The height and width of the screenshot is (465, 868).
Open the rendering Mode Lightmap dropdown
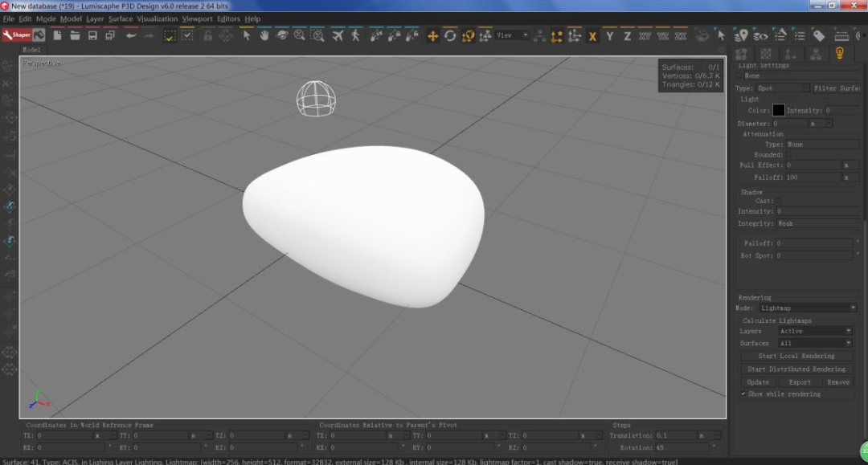[x=808, y=308]
